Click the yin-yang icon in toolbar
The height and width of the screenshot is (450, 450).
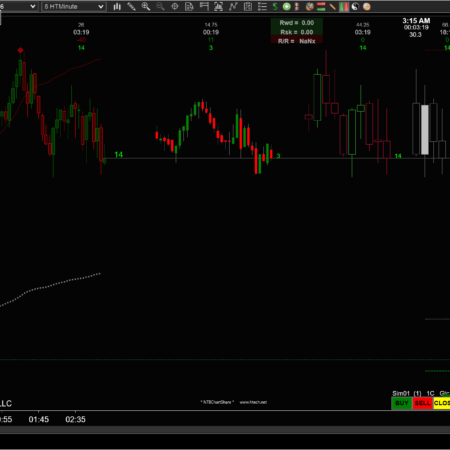(x=355, y=6)
